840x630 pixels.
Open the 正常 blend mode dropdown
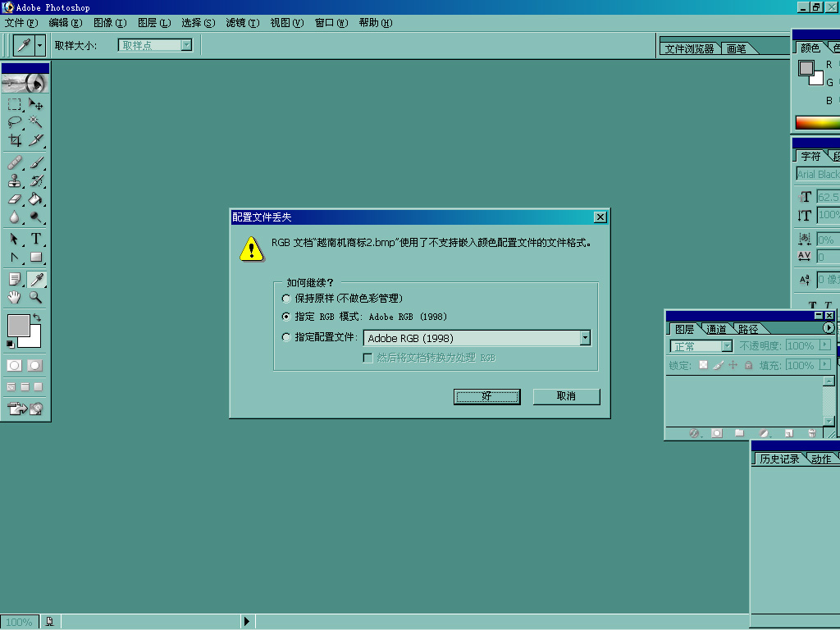coord(727,346)
